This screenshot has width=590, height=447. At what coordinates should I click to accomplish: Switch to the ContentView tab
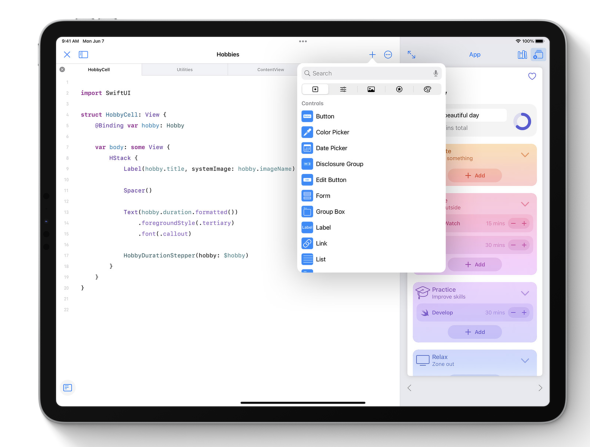[x=271, y=70]
